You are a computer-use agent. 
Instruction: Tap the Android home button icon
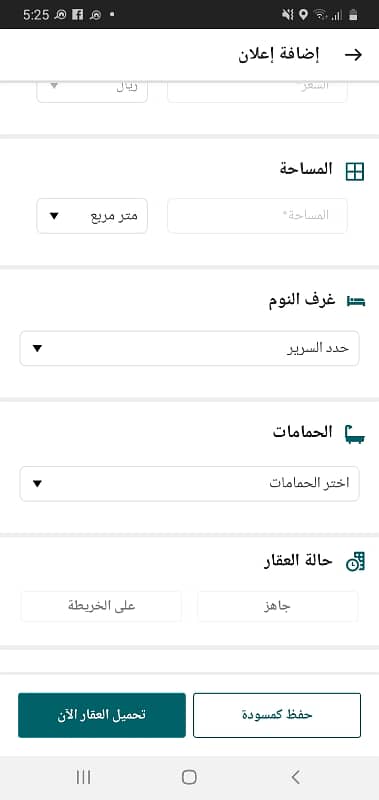[x=189, y=777]
